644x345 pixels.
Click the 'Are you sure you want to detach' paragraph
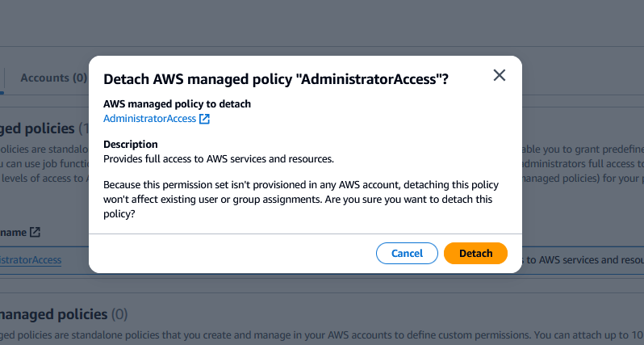pos(301,200)
